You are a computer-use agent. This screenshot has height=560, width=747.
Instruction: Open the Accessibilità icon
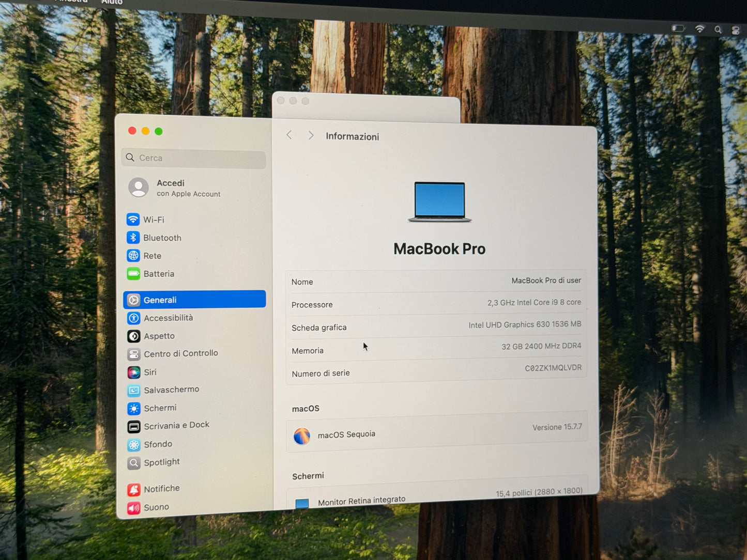133,318
